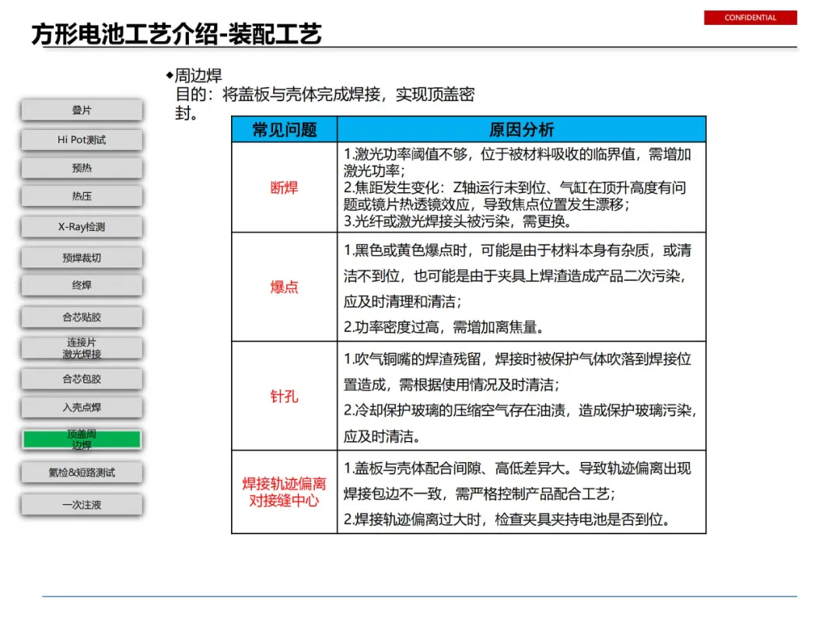Select the red 针孔 table cell
840x630 pixels.
pos(285,397)
